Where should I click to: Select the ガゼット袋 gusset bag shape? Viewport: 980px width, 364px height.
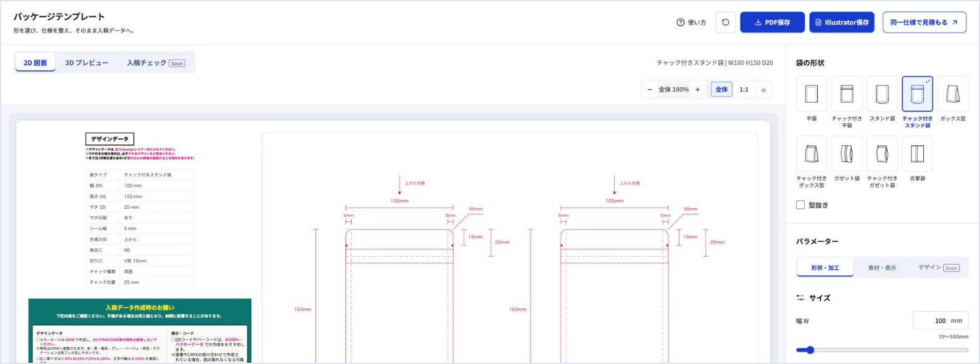coord(847,154)
